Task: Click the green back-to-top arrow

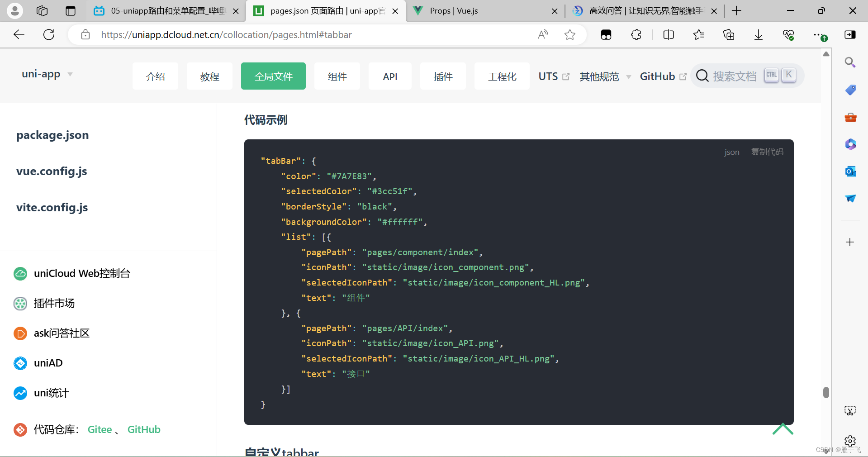Action: pyautogui.click(x=783, y=429)
